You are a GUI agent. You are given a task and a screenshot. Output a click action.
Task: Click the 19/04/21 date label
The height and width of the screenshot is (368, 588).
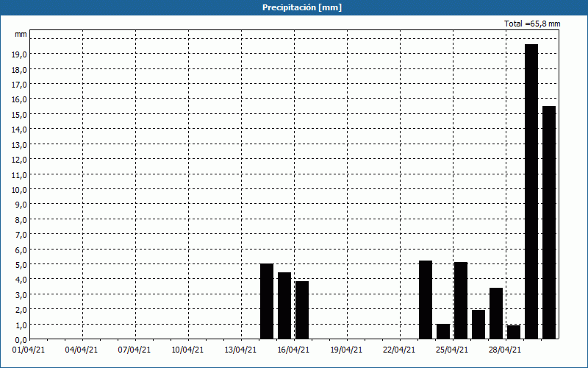coord(346,350)
